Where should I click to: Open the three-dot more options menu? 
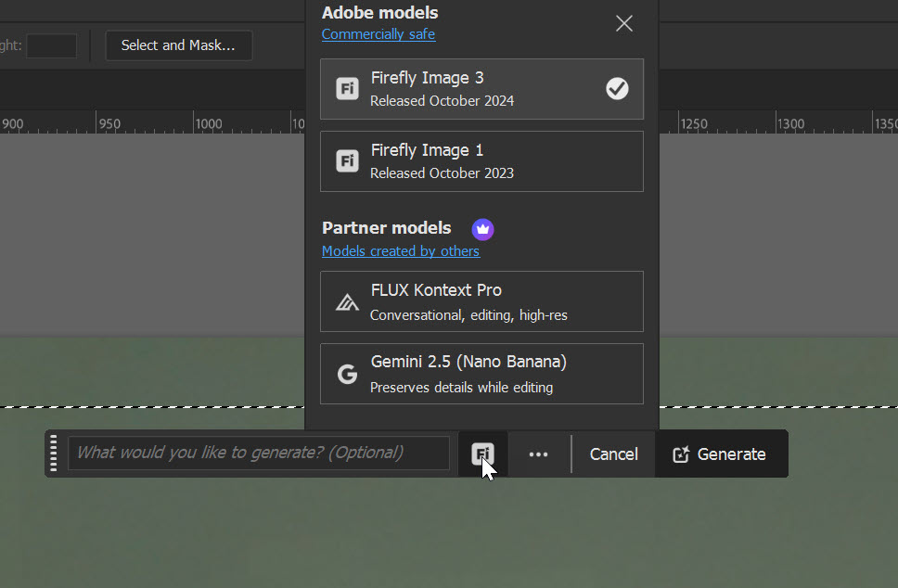point(538,454)
